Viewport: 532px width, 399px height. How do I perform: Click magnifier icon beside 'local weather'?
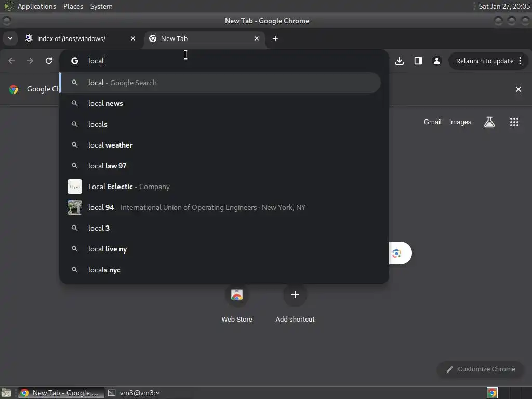pyautogui.click(x=75, y=145)
